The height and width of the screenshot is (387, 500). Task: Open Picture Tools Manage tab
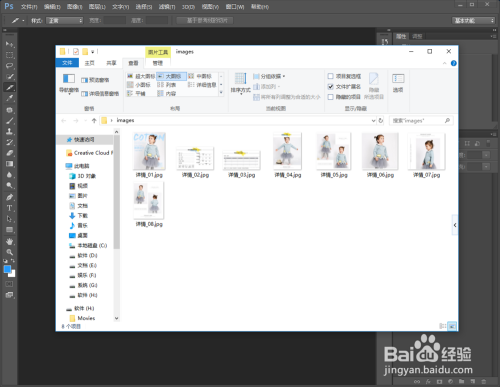[x=158, y=63]
